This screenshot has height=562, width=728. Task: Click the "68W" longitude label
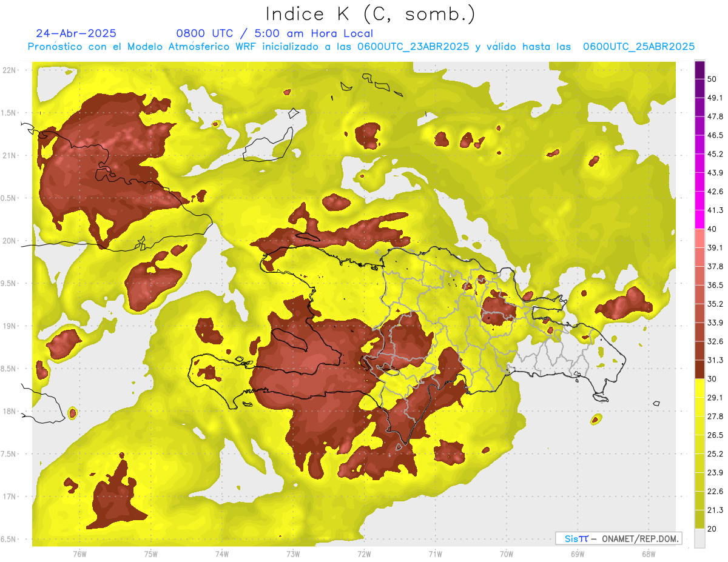coord(649,554)
